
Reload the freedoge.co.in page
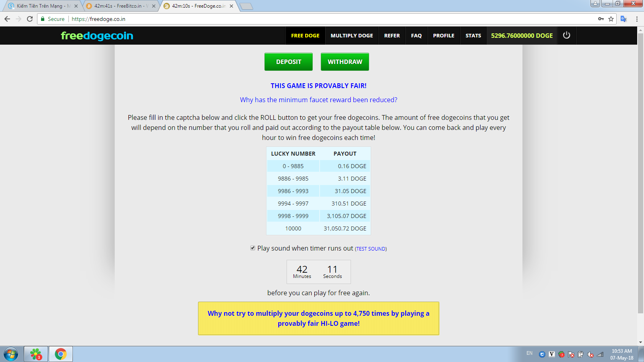pyautogui.click(x=30, y=19)
